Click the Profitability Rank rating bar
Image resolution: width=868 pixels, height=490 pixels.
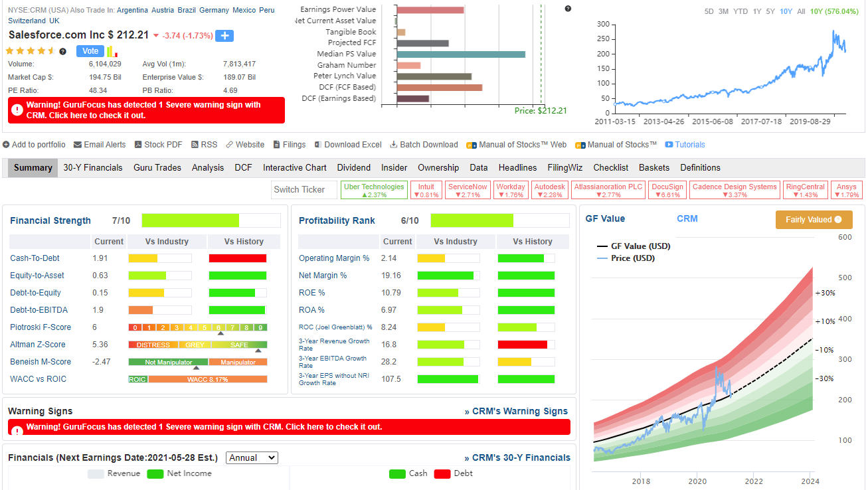pyautogui.click(x=500, y=220)
